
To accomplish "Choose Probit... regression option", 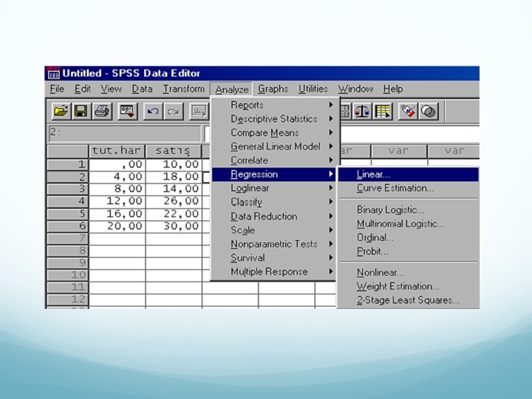I will point(408,252).
